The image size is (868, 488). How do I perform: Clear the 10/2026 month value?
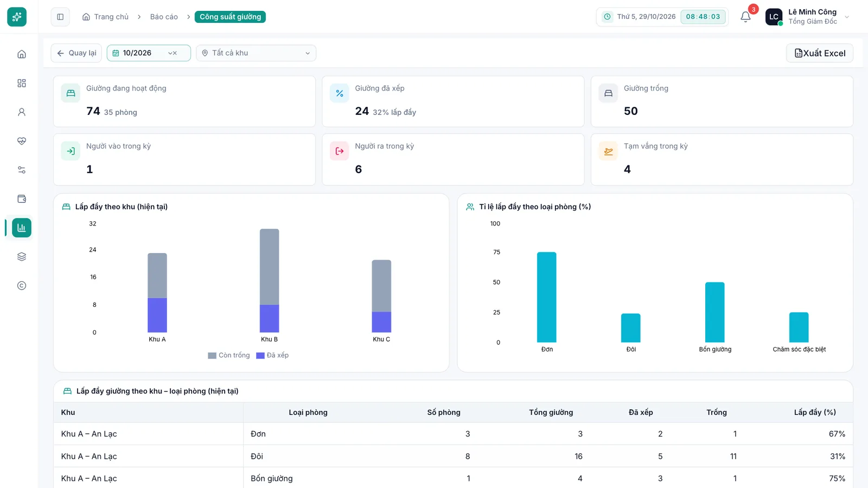pos(175,53)
